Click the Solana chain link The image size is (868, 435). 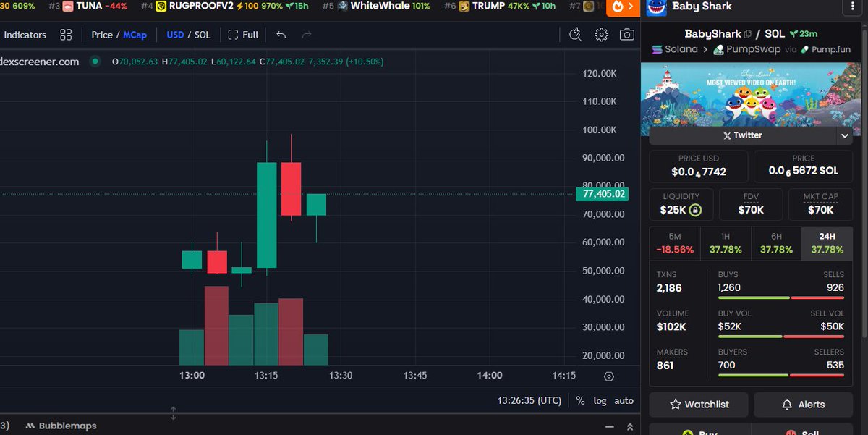click(675, 49)
